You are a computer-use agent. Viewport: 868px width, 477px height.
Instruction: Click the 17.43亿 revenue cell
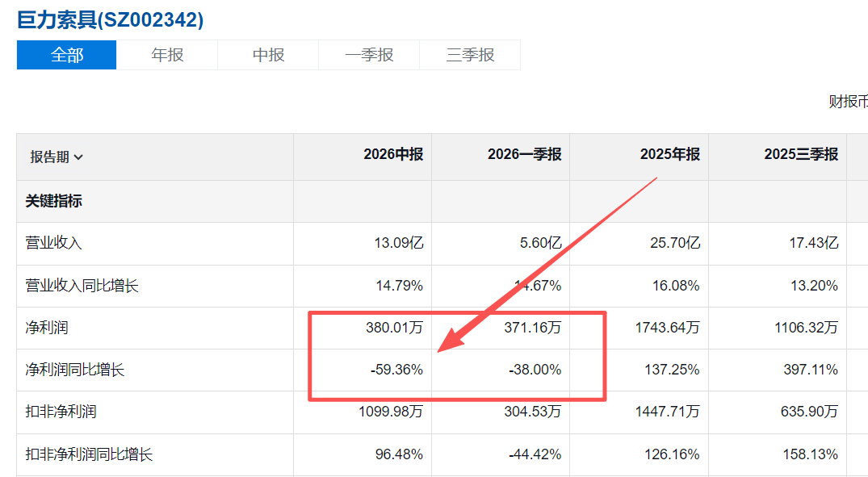(814, 243)
